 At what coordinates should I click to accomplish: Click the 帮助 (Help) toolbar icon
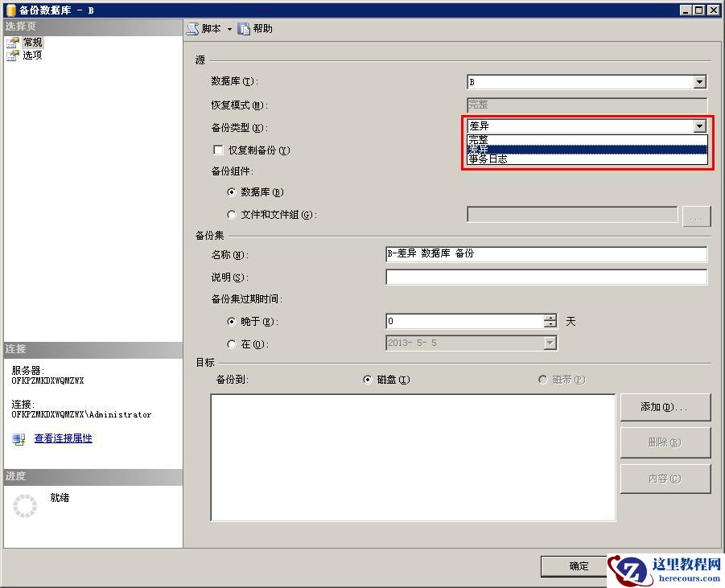[x=244, y=28]
